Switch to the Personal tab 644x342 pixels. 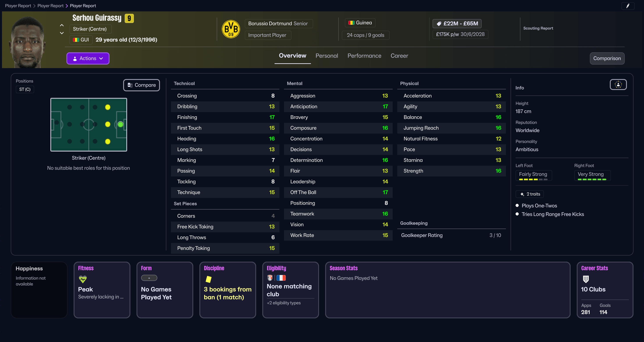pyautogui.click(x=327, y=56)
